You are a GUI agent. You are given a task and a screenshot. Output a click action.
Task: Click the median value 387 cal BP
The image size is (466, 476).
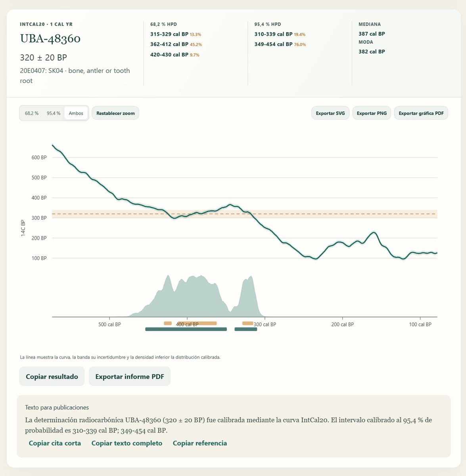(x=372, y=34)
